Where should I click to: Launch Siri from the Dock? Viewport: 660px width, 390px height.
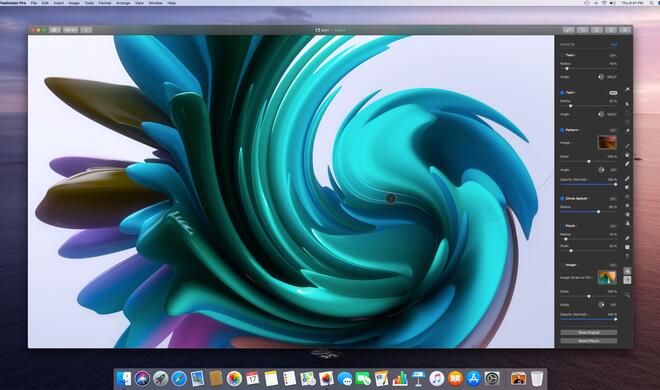pos(142,379)
